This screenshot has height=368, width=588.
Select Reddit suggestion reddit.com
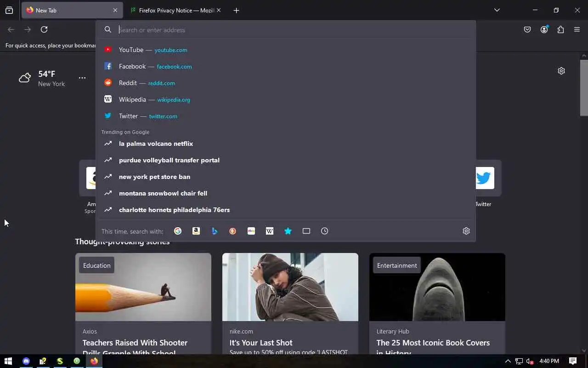[x=286, y=83]
